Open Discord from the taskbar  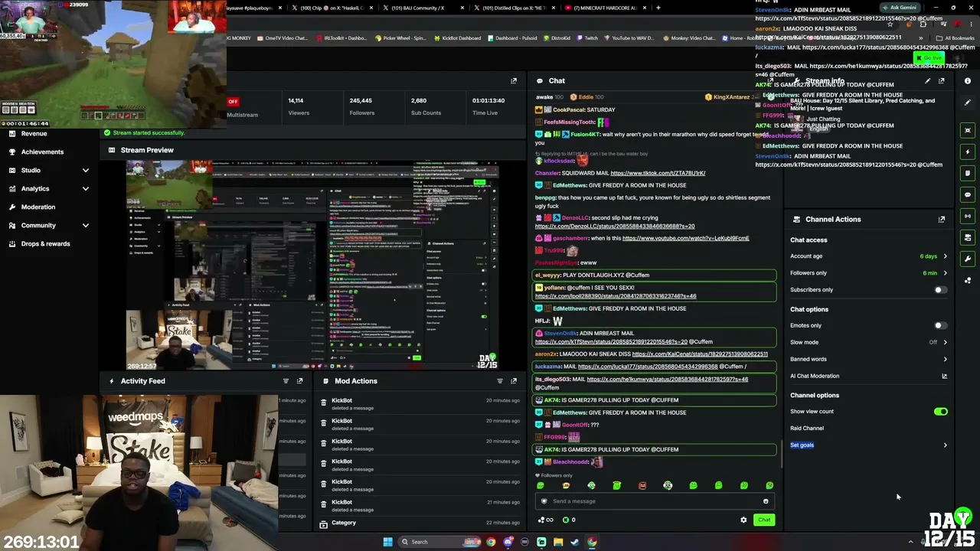tap(508, 542)
